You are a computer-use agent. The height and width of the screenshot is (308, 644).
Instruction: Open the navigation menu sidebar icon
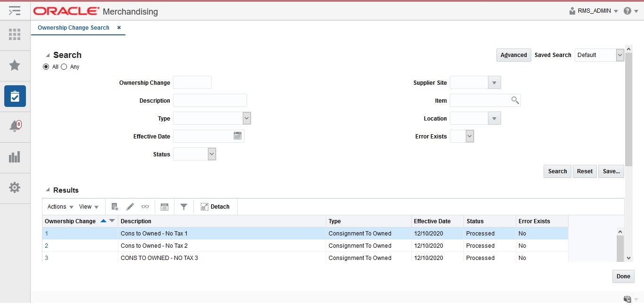pyautogui.click(x=14, y=10)
